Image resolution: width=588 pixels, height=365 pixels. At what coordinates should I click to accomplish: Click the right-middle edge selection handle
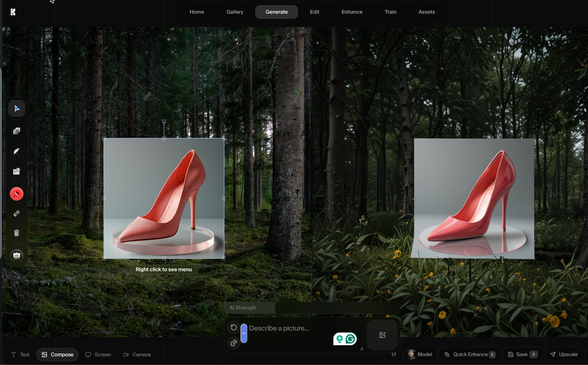[224, 198]
